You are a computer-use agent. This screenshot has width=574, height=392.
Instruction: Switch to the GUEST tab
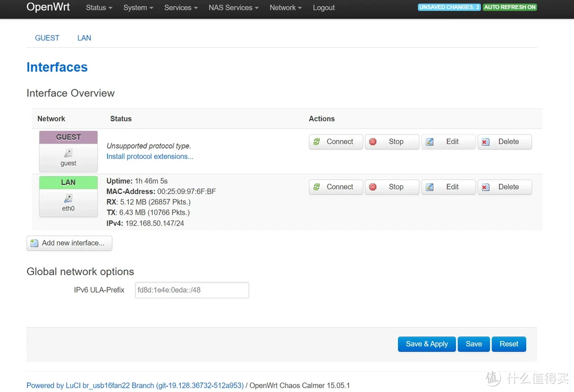click(x=47, y=38)
